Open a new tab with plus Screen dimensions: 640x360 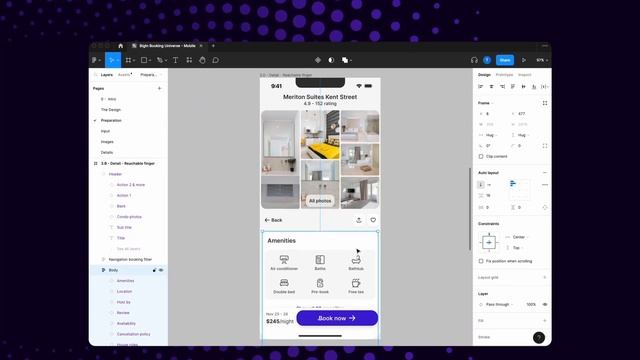(x=213, y=46)
